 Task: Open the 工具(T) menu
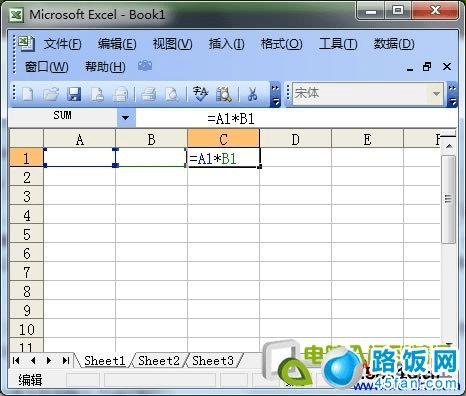click(x=338, y=44)
